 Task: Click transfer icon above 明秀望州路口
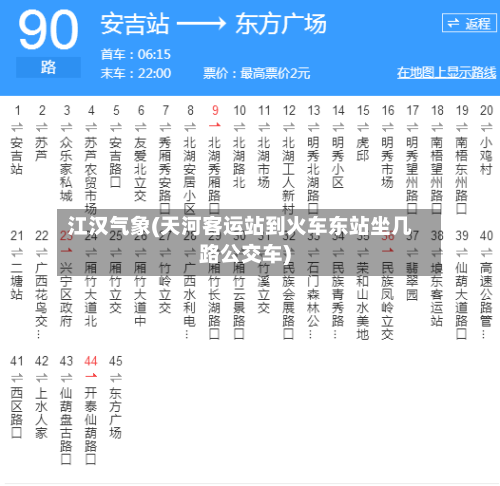pos(412,127)
